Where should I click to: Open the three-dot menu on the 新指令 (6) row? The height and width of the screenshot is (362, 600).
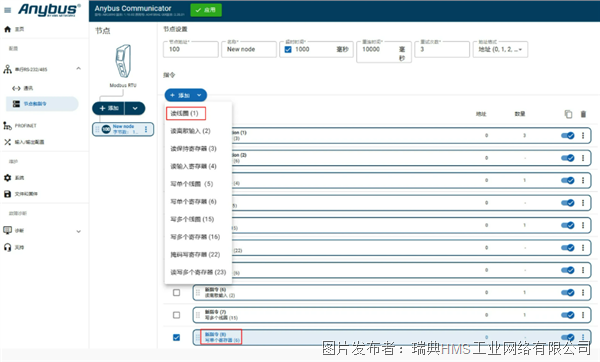point(583,293)
